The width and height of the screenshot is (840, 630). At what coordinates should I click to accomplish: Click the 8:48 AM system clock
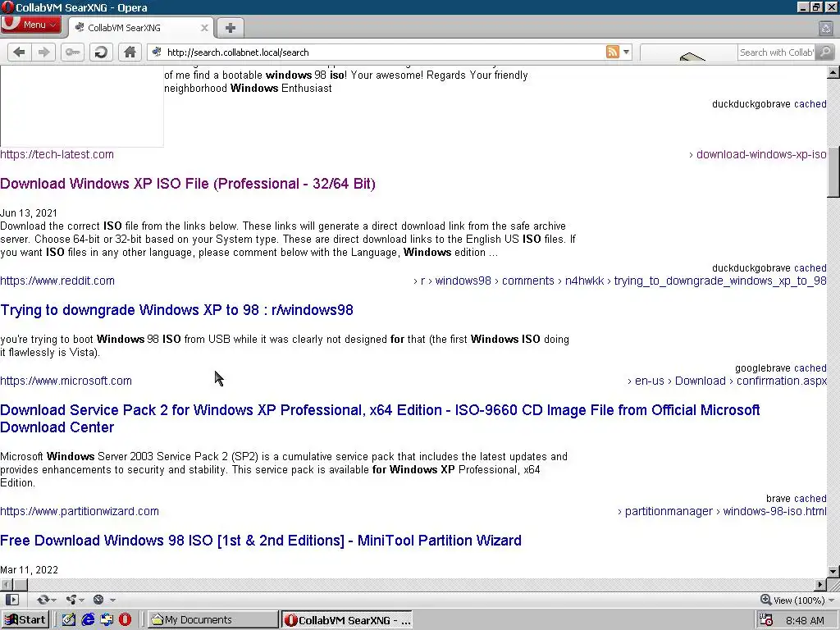pyautogui.click(x=805, y=620)
